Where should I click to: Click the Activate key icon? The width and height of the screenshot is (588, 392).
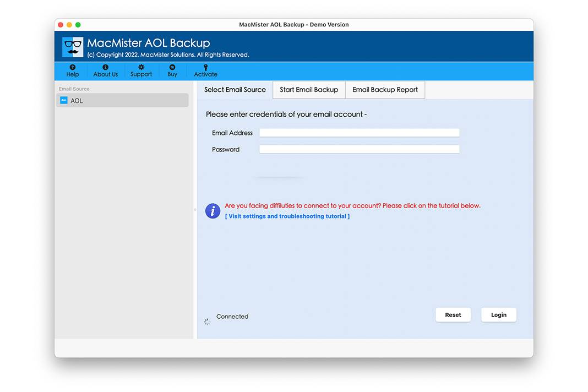[205, 67]
